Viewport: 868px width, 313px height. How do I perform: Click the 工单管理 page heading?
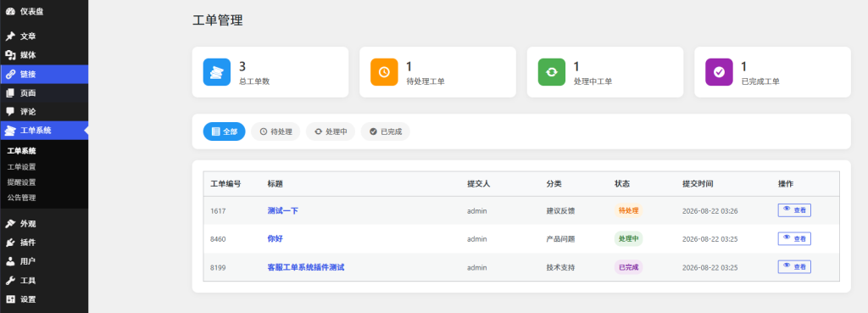coord(218,20)
